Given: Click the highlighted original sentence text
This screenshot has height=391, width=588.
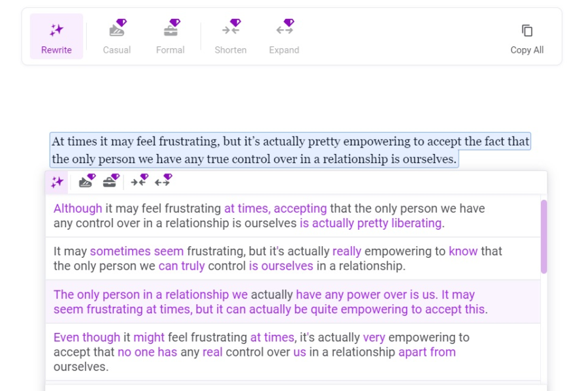Looking at the screenshot, I should click(x=287, y=148).
